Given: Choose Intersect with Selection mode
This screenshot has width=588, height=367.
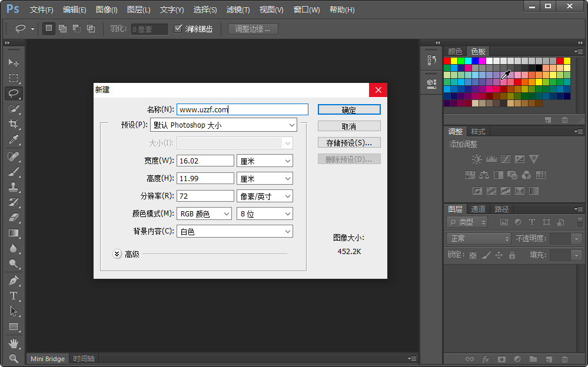Looking at the screenshot, I should coord(91,28).
